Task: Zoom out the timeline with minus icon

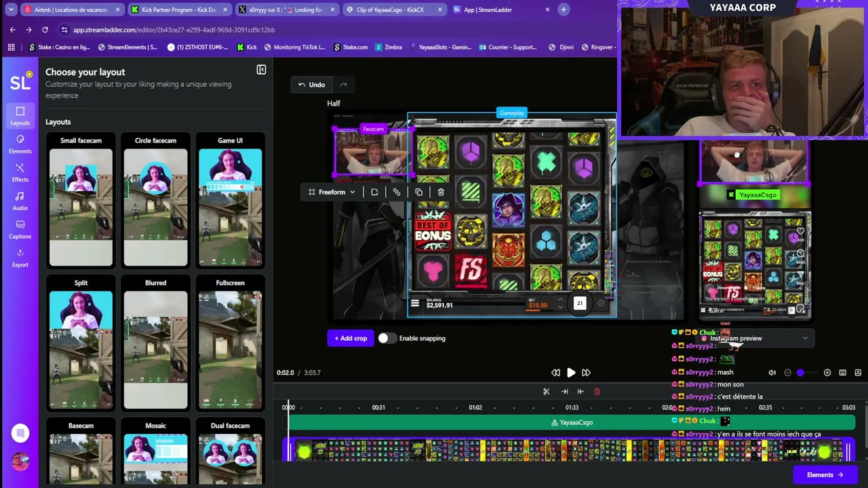Action: click(787, 373)
